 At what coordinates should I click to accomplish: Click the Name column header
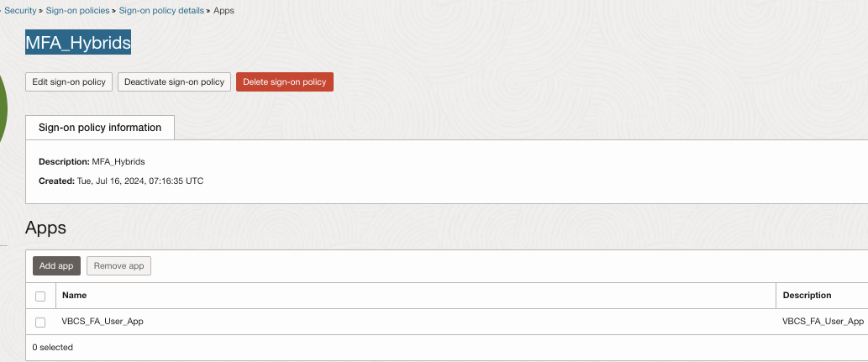pos(74,296)
